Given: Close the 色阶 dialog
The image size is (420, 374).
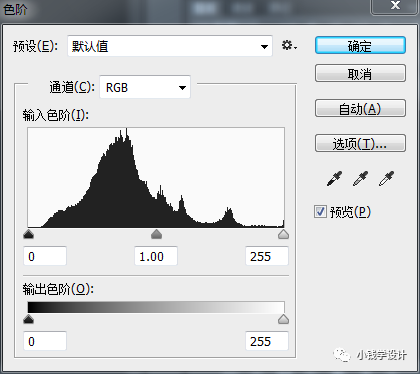Looking at the screenshot, I should coord(395,6).
